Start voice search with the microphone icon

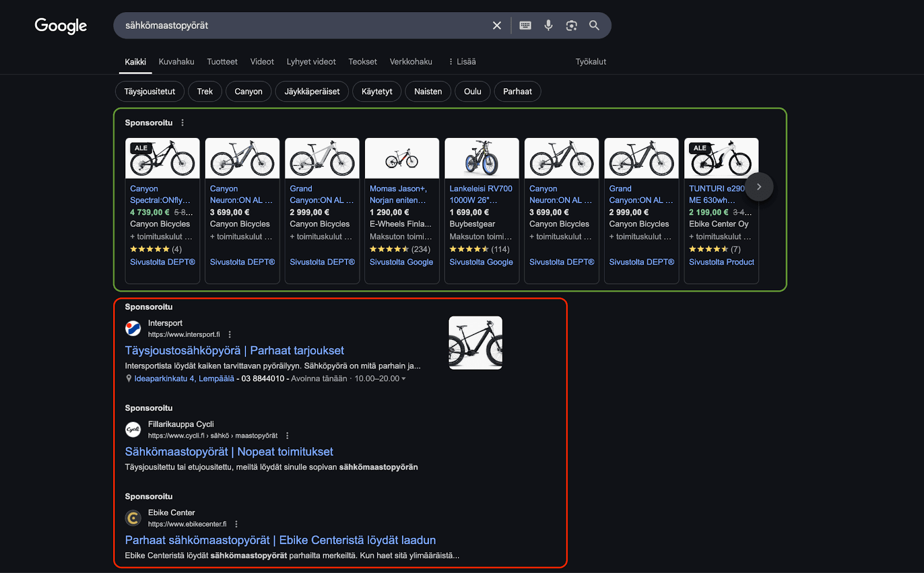tap(548, 25)
